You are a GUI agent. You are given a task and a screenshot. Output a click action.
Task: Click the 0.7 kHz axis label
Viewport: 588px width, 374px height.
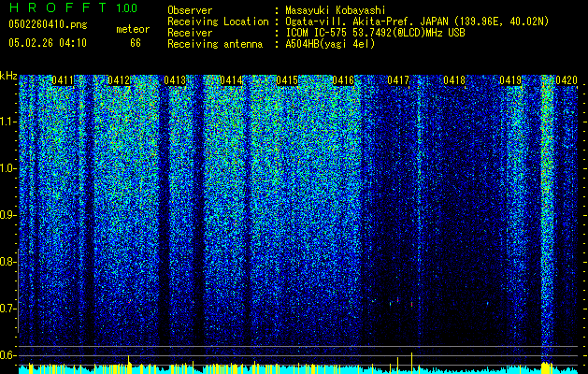(x=7, y=309)
